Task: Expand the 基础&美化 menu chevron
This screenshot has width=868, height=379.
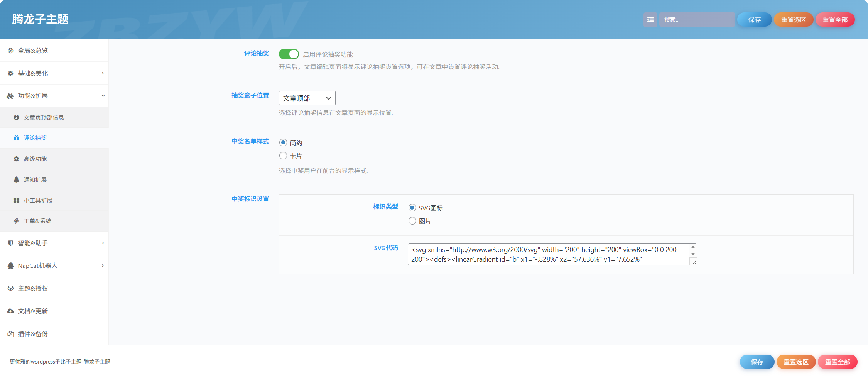Action: point(103,73)
